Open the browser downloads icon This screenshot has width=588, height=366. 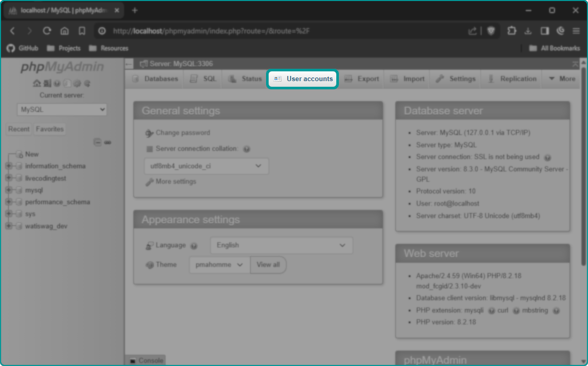click(x=528, y=31)
